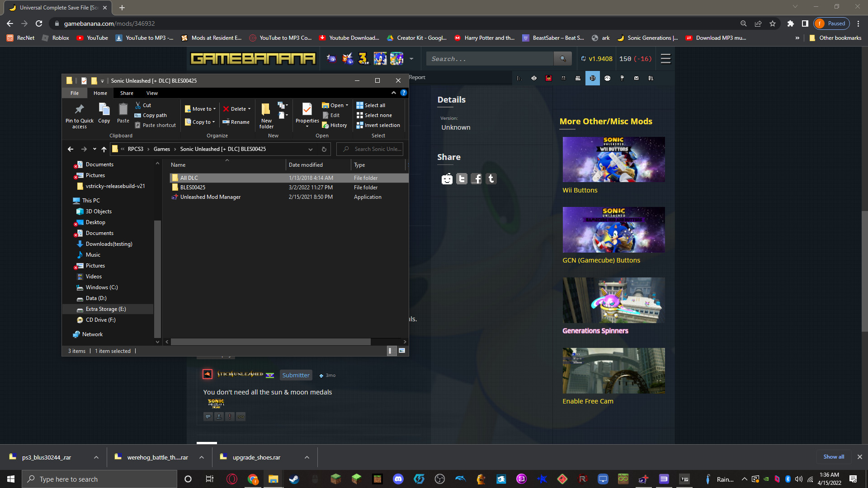
Task: Share page via Twitter icon
Action: [x=462, y=179]
